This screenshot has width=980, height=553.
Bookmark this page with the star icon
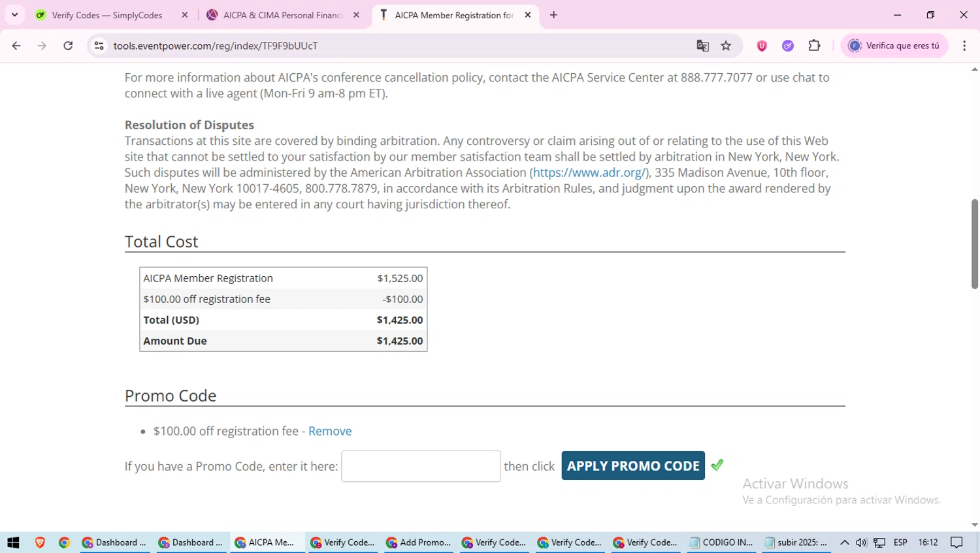click(726, 46)
